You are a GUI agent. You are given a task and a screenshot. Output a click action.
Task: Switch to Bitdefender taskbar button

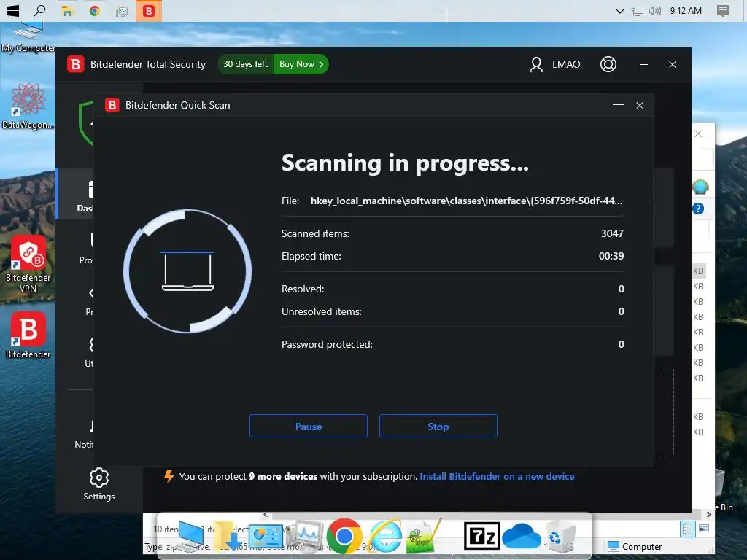149,10
